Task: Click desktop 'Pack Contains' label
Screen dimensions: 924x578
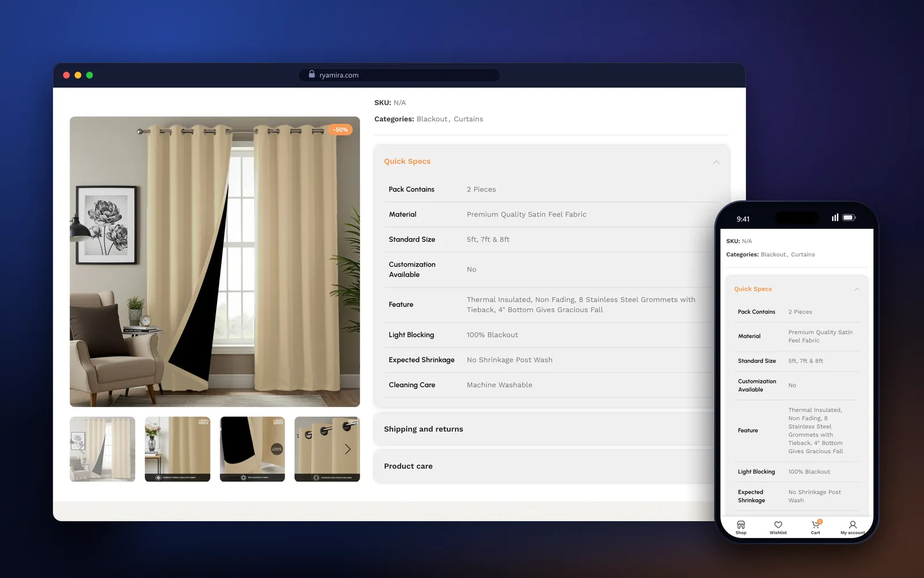Action: point(412,189)
